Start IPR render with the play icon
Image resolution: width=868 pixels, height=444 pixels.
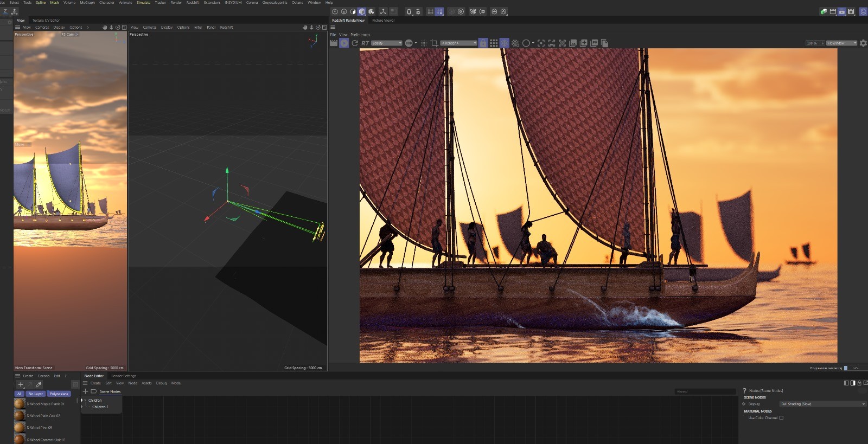pyautogui.click(x=344, y=43)
